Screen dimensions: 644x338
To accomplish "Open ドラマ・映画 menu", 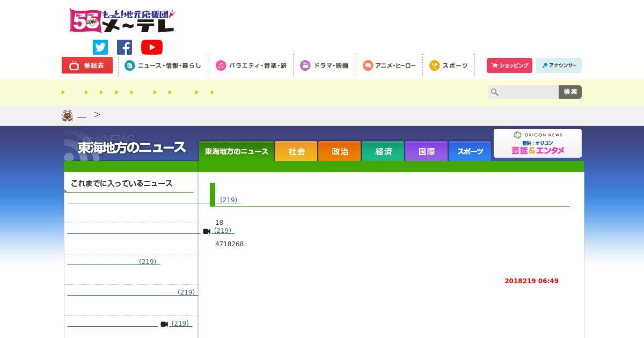I will (x=324, y=65).
